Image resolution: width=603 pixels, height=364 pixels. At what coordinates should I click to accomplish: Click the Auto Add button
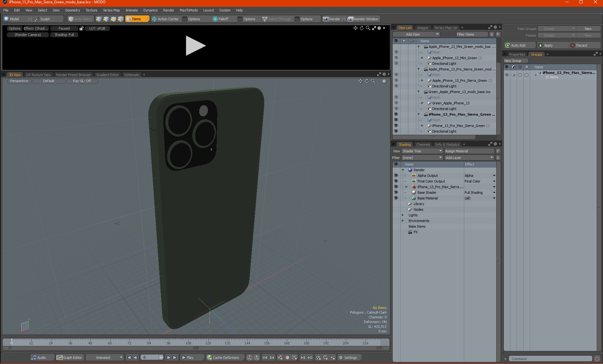coord(520,45)
